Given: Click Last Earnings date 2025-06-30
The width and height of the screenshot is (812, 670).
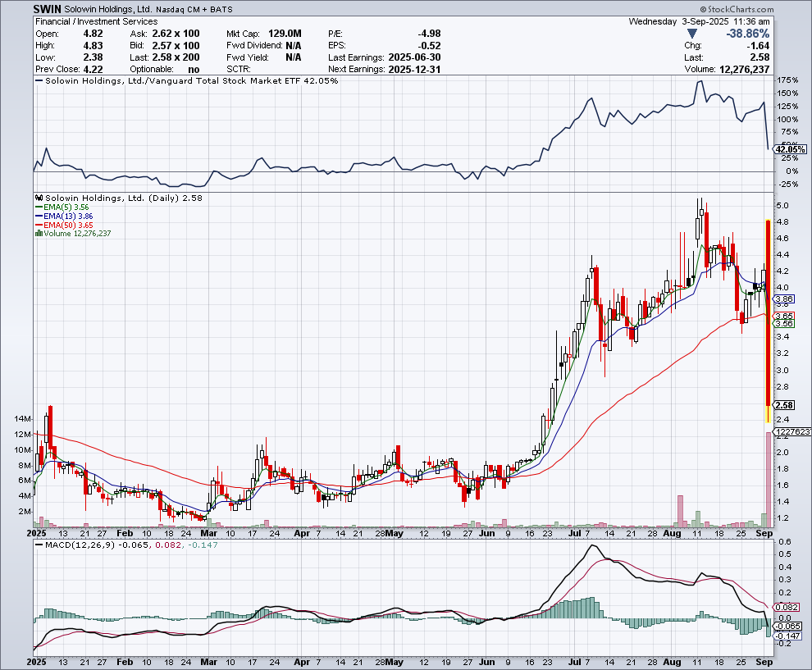Looking at the screenshot, I should [414, 57].
